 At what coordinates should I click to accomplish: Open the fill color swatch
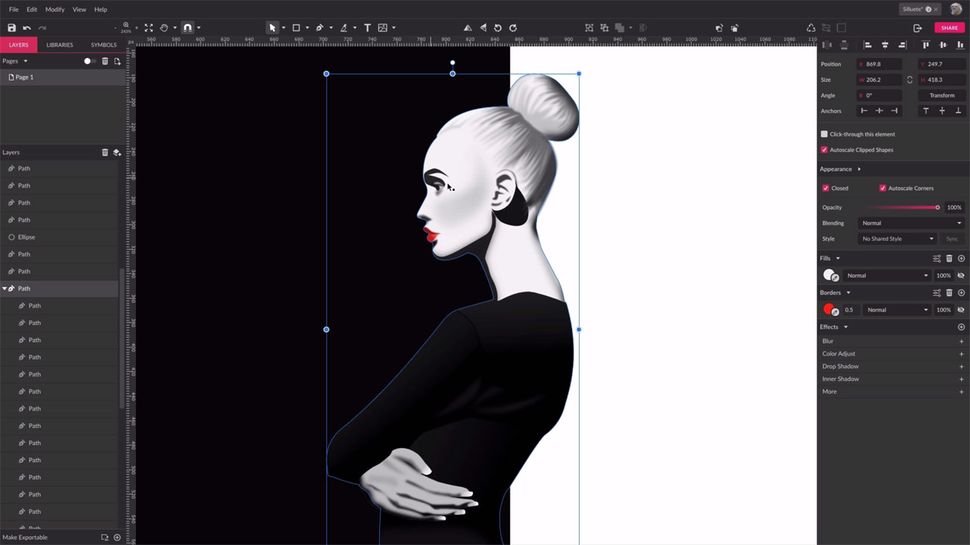[829, 275]
